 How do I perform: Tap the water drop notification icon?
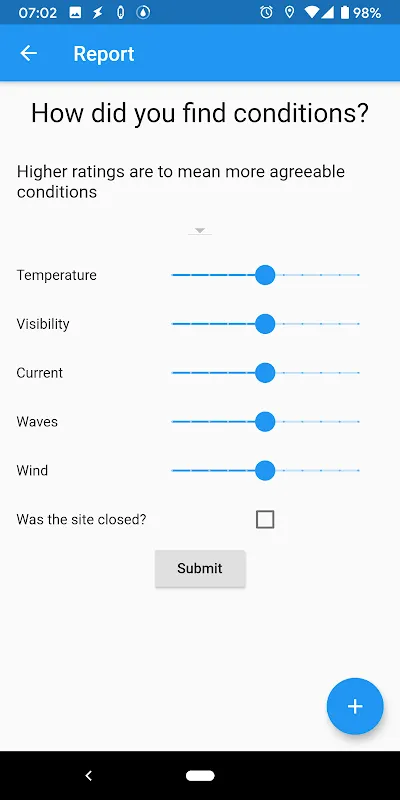pyautogui.click(x=143, y=13)
